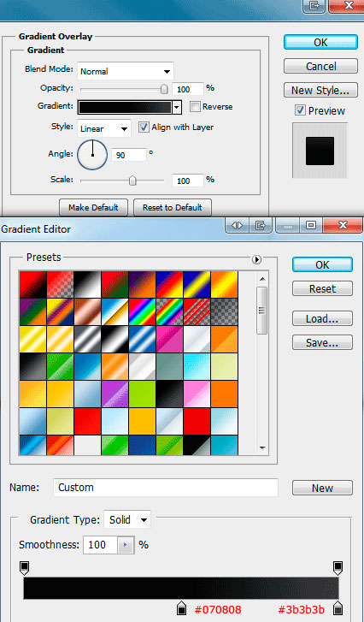Screen dimensions: 364x622
Task: Enable the Reverse checkbox
Action: [x=195, y=106]
